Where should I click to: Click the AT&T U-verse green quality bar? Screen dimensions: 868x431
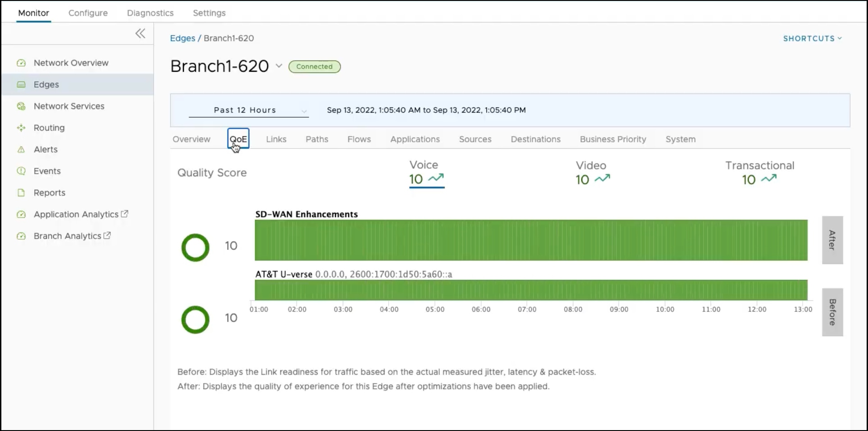coord(531,290)
